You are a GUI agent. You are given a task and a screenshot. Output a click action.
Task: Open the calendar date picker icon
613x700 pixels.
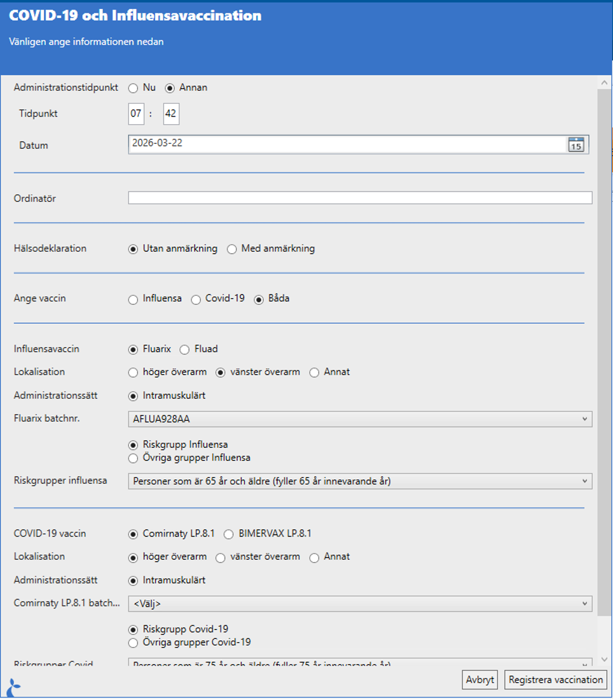click(x=575, y=144)
